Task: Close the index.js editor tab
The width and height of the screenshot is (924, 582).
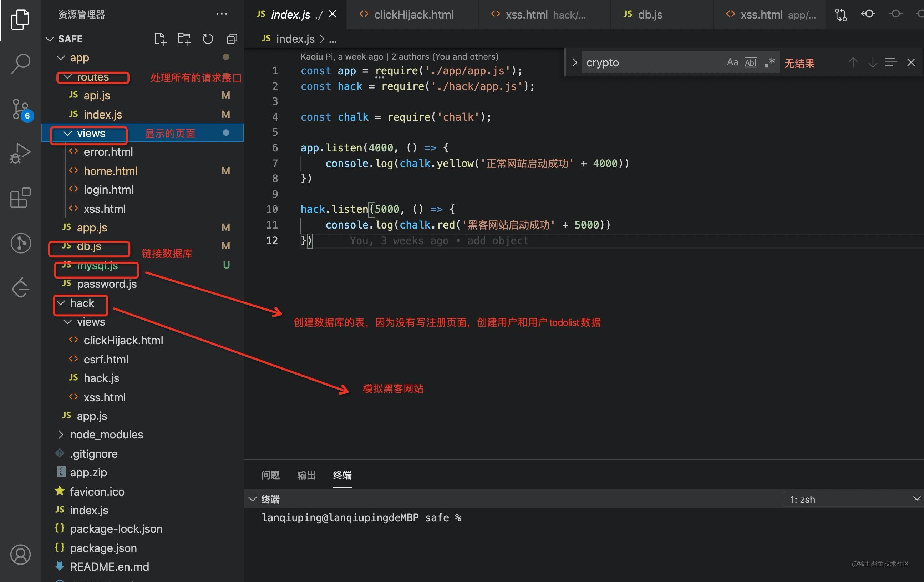Action: pos(333,14)
